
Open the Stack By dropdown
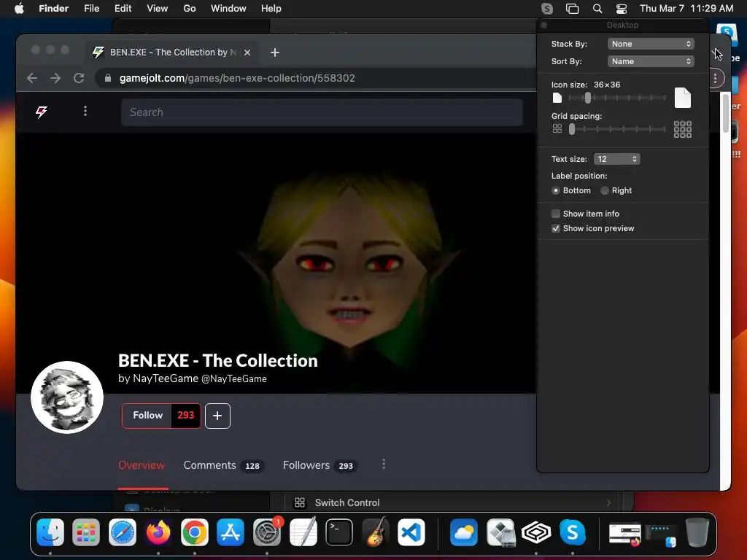coord(651,44)
